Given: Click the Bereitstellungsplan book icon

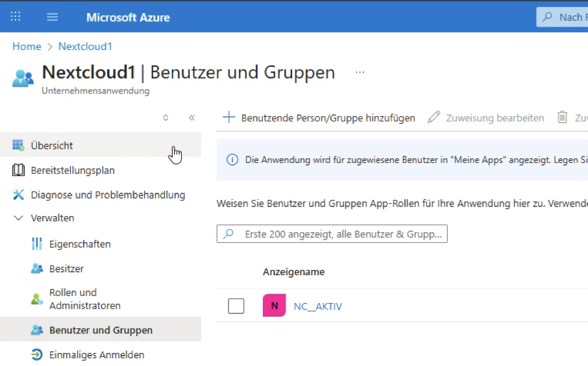Looking at the screenshot, I should (x=18, y=170).
